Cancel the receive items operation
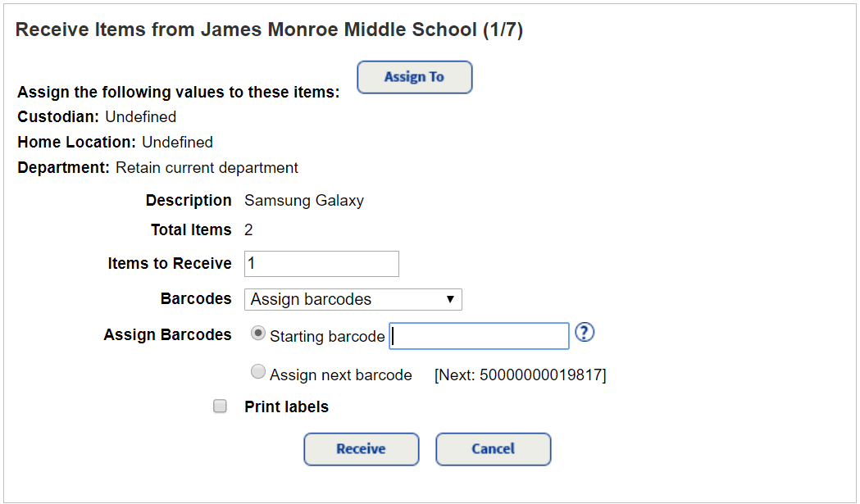 point(493,449)
